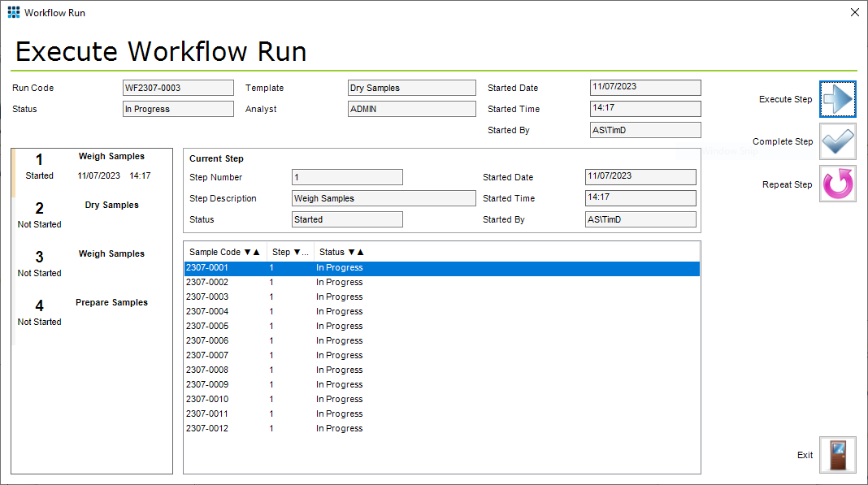
Task: Click the Complete Step checkmark icon
Action: [838, 141]
